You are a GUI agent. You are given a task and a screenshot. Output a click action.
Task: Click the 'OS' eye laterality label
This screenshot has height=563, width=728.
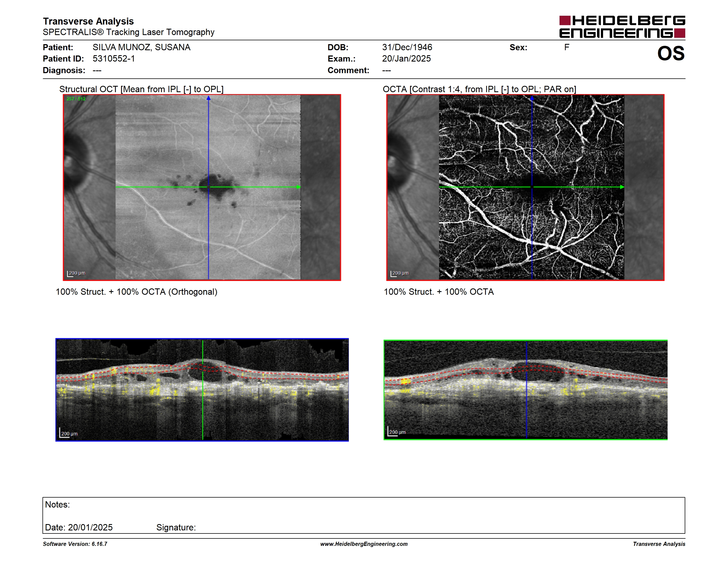[671, 53]
